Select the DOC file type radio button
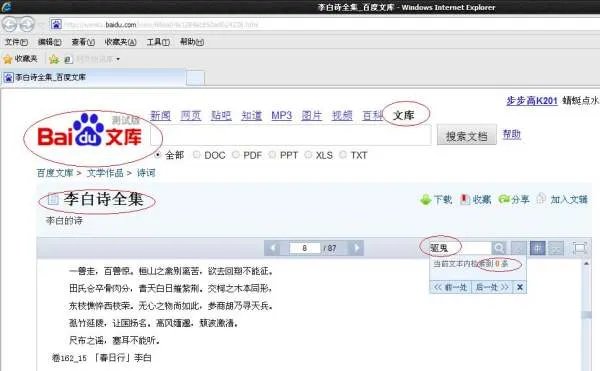Screen dimensions: 600x371 tap(197, 155)
